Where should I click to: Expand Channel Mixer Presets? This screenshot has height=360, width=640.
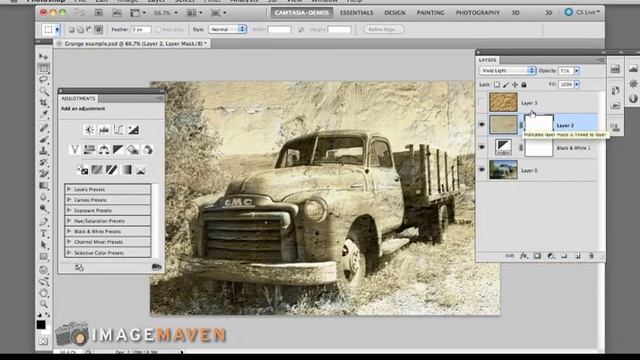point(69,242)
